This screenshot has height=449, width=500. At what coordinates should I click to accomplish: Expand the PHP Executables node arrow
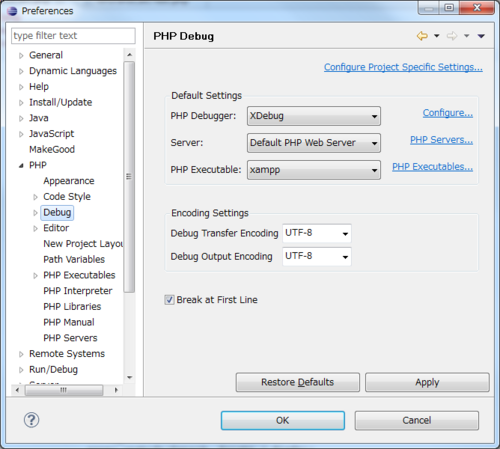35,276
